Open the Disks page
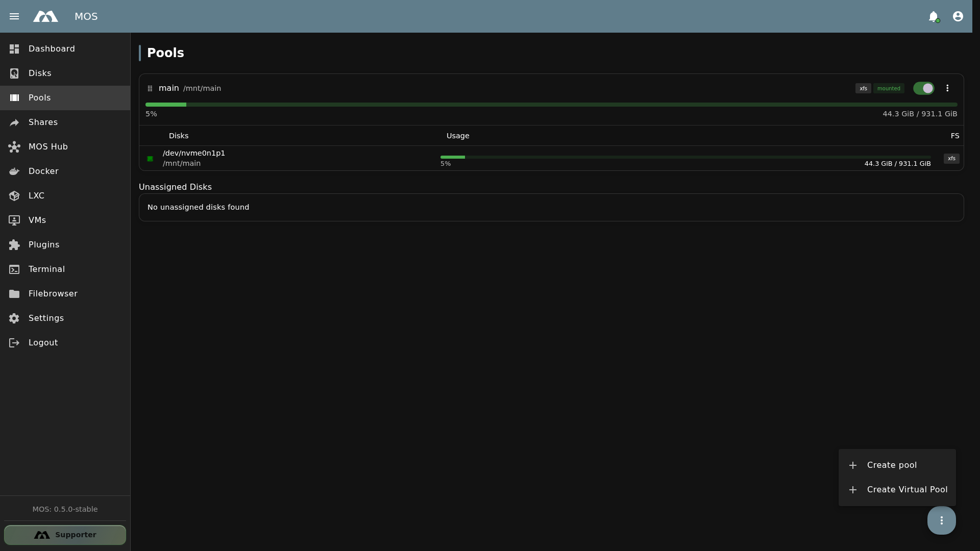The height and width of the screenshot is (551, 980). click(65, 73)
